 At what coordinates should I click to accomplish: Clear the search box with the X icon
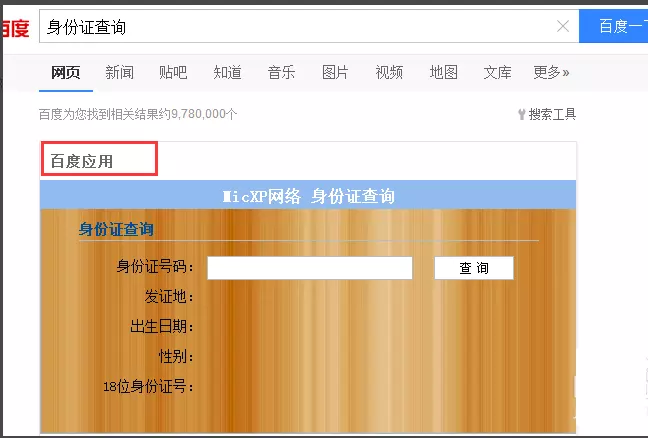coord(563,26)
